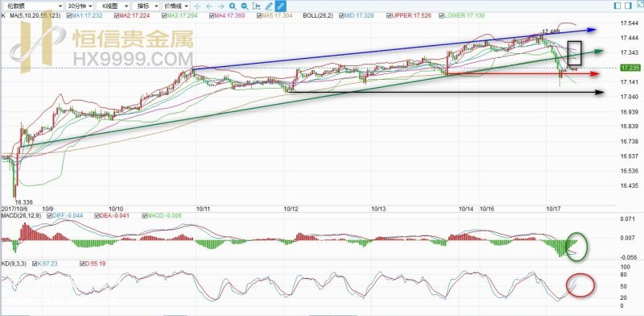Image resolution: width=644 pixels, height=316 pixels.
Task: Uncheck the MA4 line checkbox
Action: tap(212, 16)
